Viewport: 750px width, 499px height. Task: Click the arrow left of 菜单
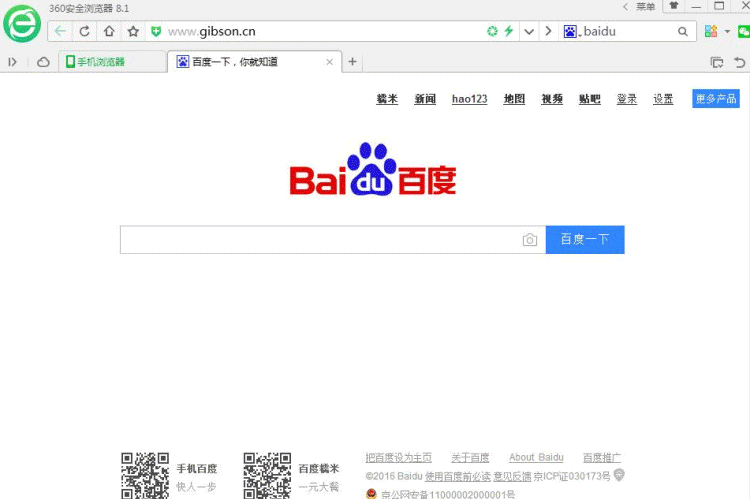tap(626, 7)
